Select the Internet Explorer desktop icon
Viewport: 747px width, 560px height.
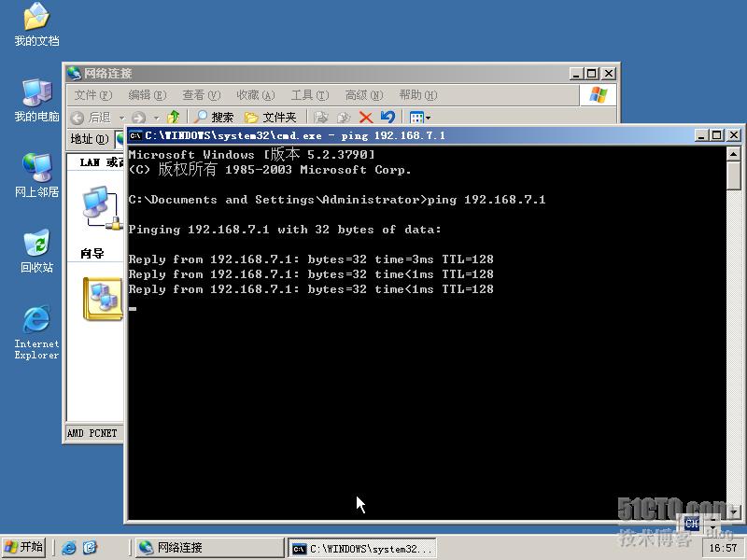(x=36, y=332)
